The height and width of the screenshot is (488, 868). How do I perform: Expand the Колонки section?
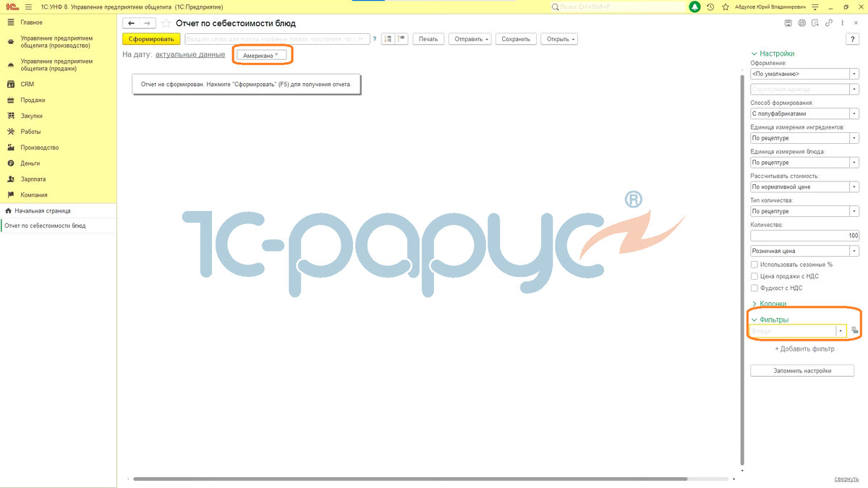click(769, 304)
